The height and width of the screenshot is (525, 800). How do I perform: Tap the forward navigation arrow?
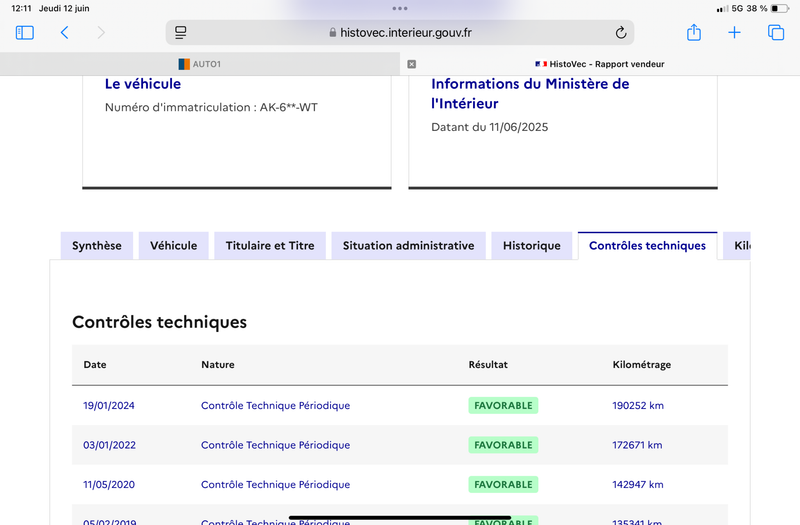tap(101, 33)
